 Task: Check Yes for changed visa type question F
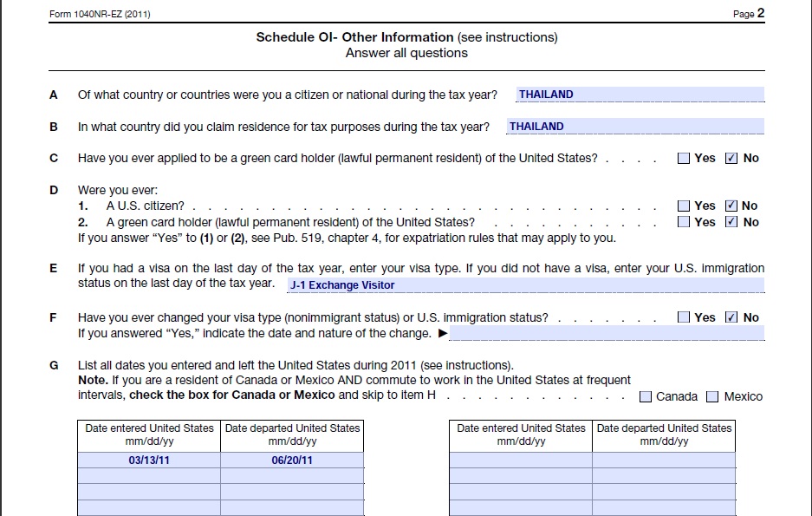click(x=684, y=317)
